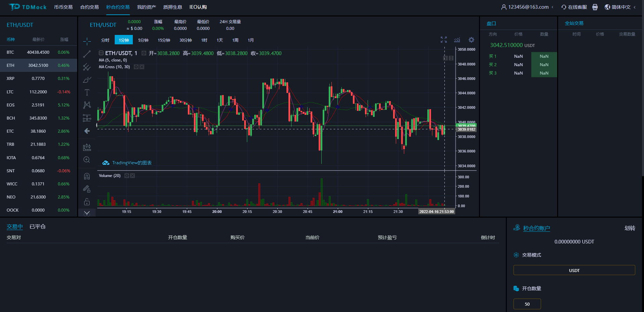The image size is (644, 312).
Task: Select the text annotation tool
Action: [87, 92]
